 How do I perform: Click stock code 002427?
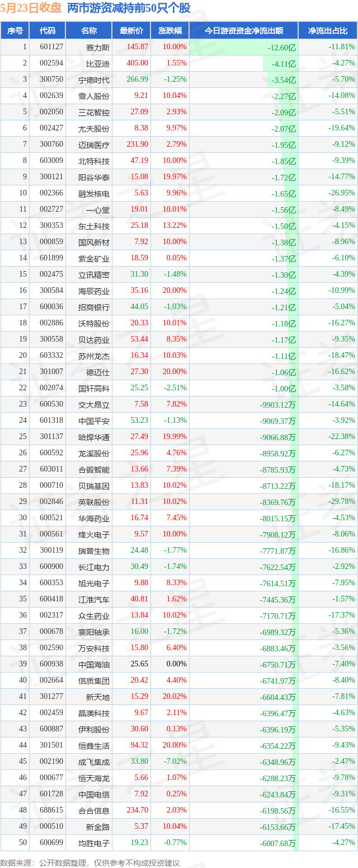(51, 128)
